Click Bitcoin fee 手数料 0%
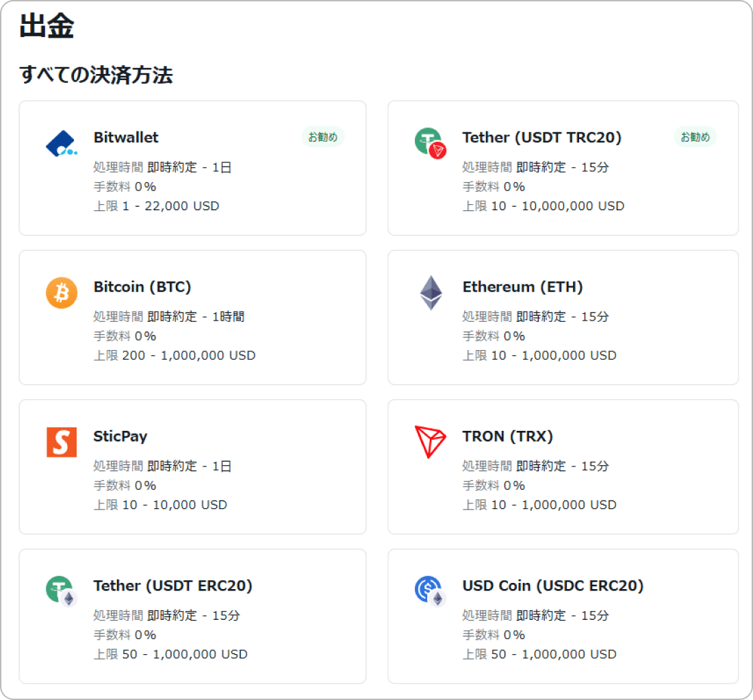Screen dimensions: 753x700 point(125,336)
